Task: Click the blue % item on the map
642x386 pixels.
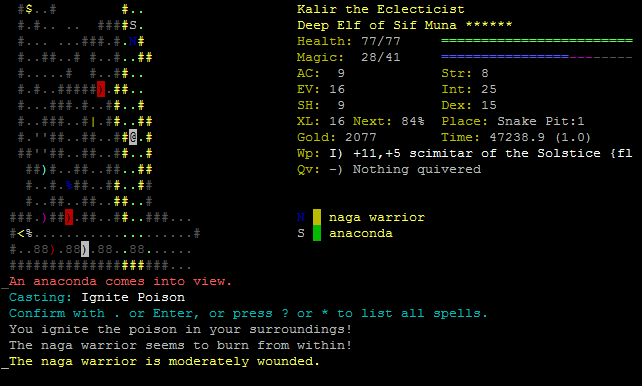Action: [x=69, y=185]
